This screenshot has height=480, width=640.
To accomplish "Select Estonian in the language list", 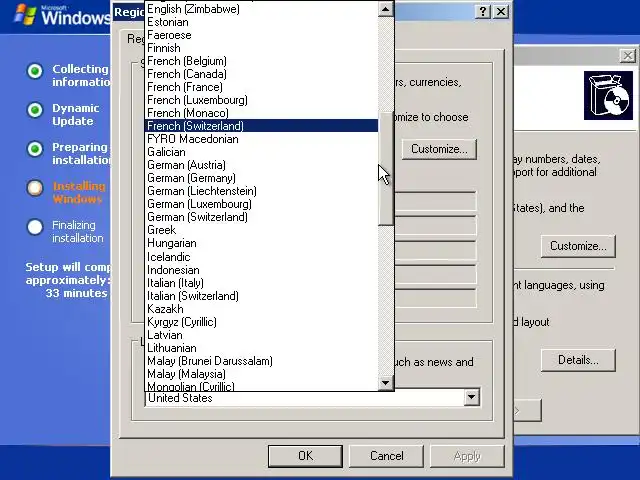I will (261, 22).
